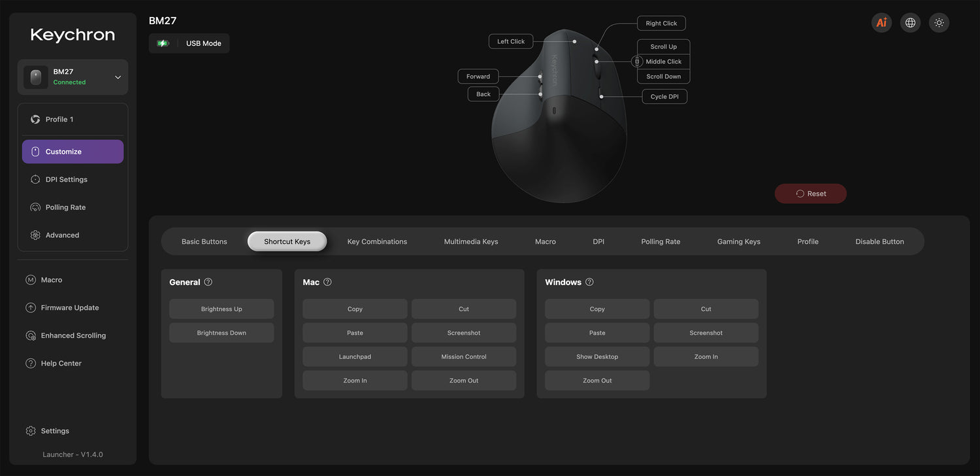Image resolution: width=980 pixels, height=476 pixels.
Task: Choose the Mac Screenshot shortcut
Action: [x=464, y=333]
